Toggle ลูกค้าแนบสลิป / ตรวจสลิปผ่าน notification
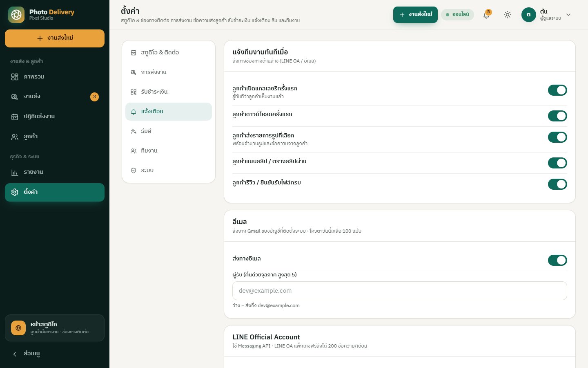Image resolution: width=588 pixels, height=368 pixels. point(557,163)
